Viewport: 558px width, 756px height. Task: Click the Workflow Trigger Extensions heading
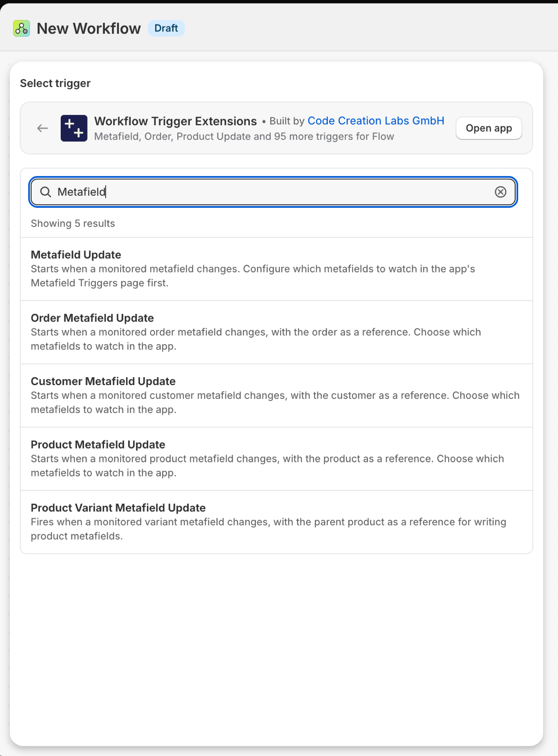click(x=175, y=121)
